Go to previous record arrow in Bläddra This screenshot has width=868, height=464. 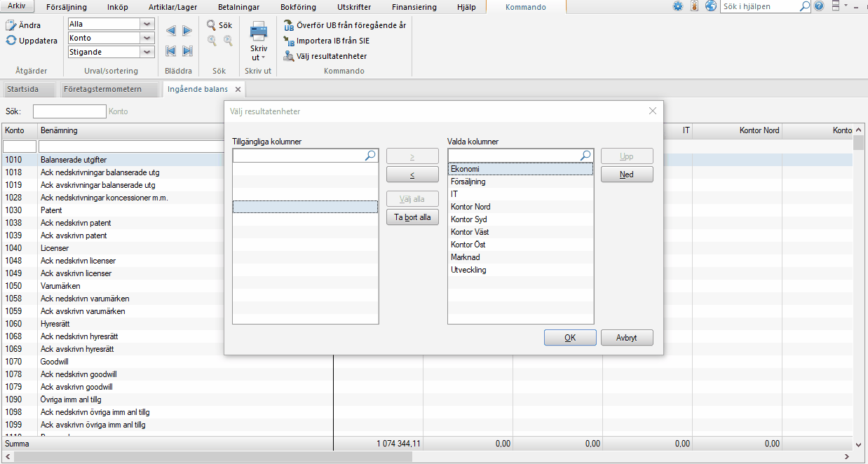pyautogui.click(x=171, y=31)
